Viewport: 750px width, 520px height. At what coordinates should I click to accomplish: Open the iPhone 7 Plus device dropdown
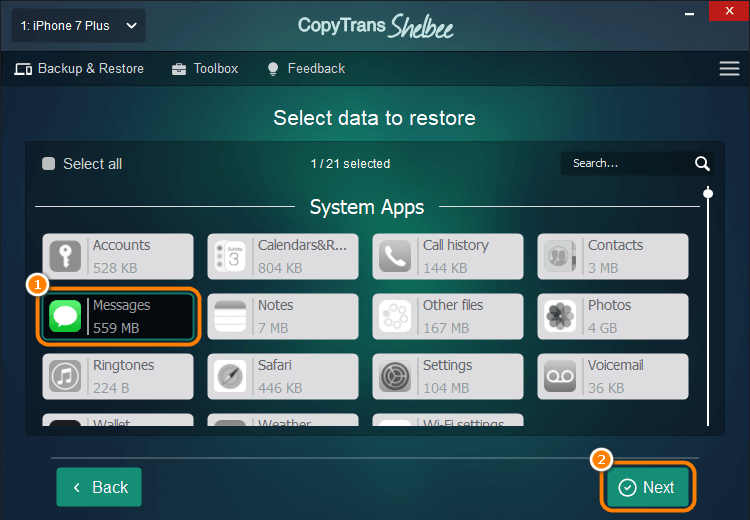(78, 25)
